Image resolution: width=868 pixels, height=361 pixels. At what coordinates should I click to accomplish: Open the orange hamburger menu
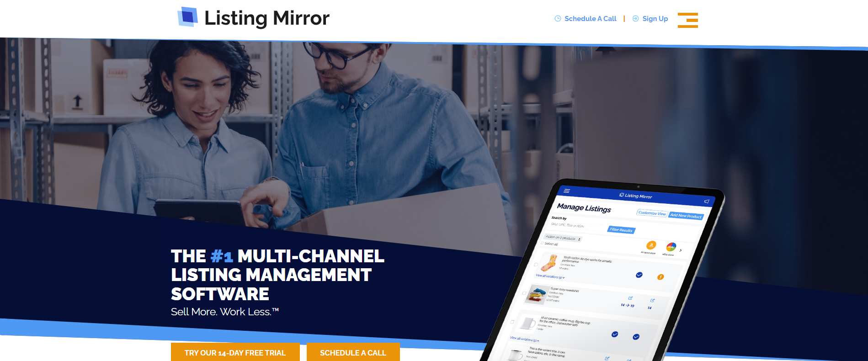[x=688, y=20]
